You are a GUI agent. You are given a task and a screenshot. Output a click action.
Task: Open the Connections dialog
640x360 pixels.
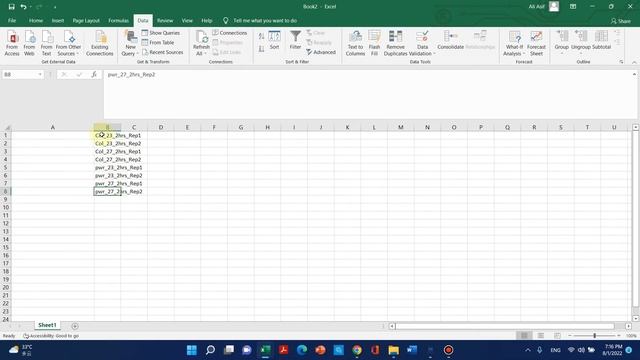pos(230,33)
